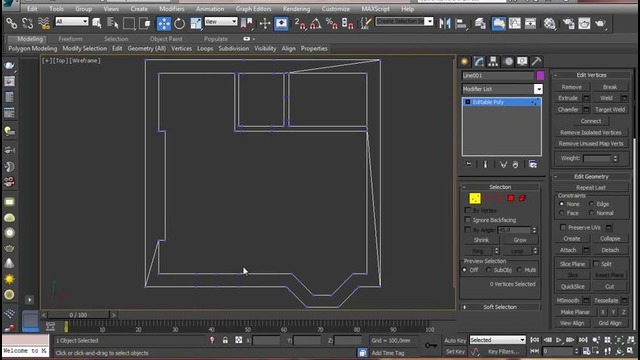Select the Select and Rotate tool
The image size is (640, 360).
180,24
